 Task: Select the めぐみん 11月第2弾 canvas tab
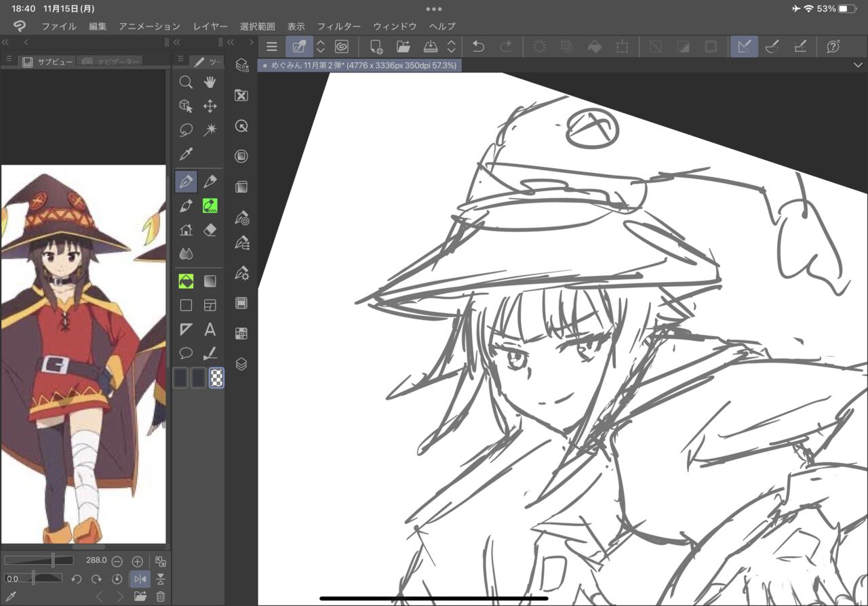coord(360,66)
